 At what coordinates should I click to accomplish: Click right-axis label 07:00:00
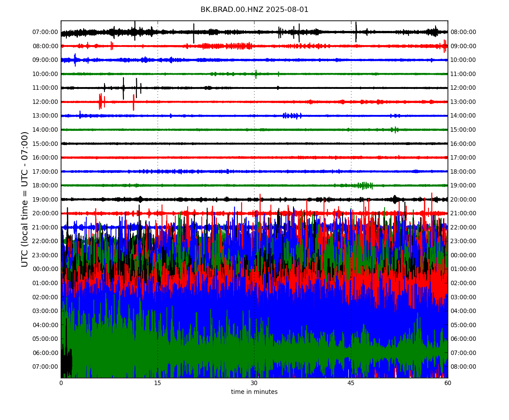(x=463, y=353)
